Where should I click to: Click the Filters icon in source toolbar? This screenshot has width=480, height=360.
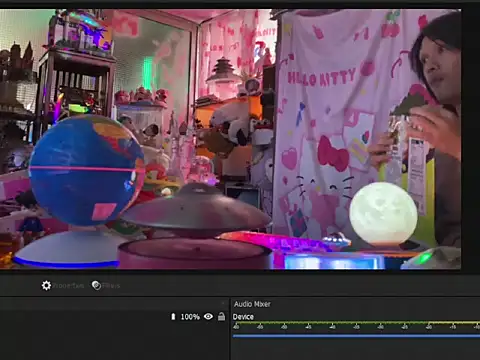pos(96,285)
